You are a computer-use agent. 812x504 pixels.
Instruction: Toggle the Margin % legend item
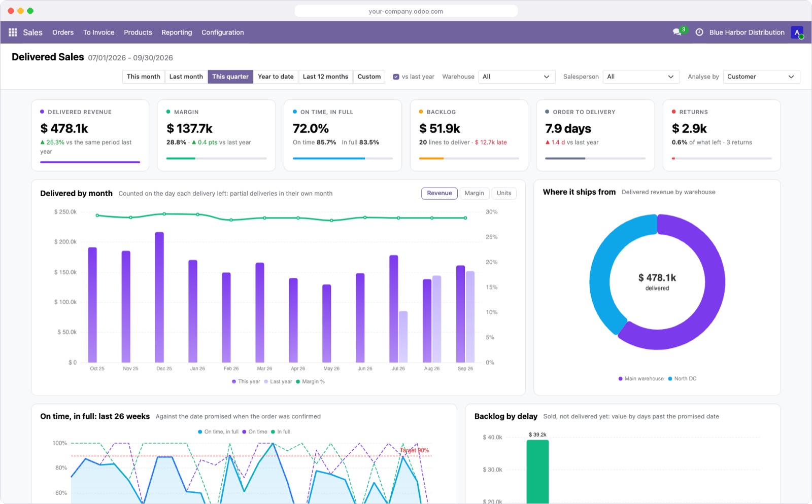[310, 382]
